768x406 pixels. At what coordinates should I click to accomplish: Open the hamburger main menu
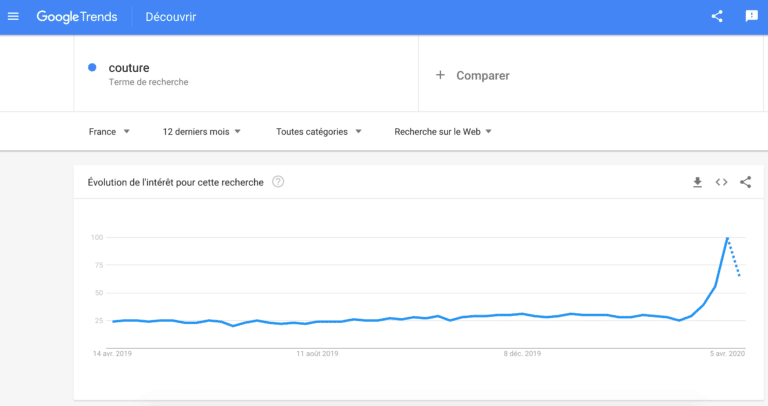coord(13,17)
